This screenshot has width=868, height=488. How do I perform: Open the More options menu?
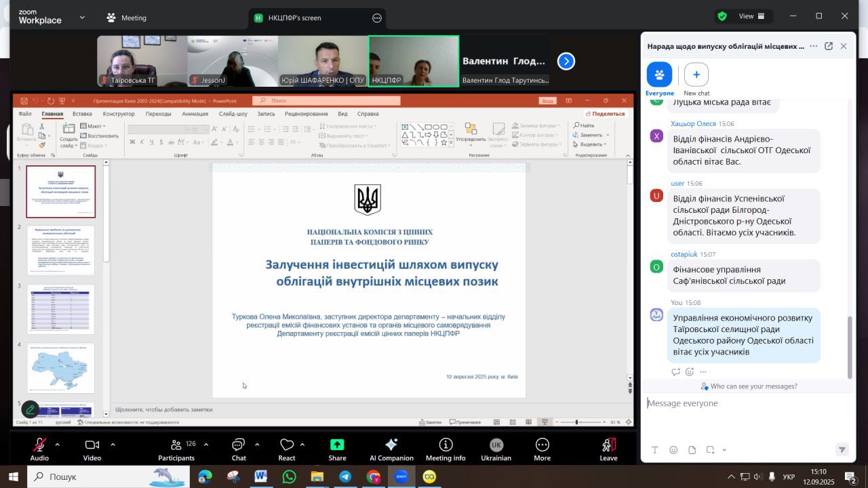pyautogui.click(x=542, y=445)
